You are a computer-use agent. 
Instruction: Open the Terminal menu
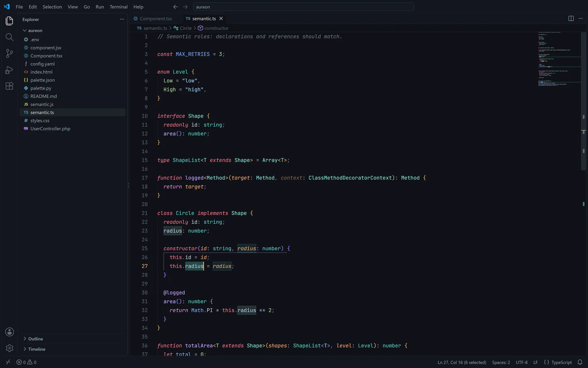coord(119,7)
